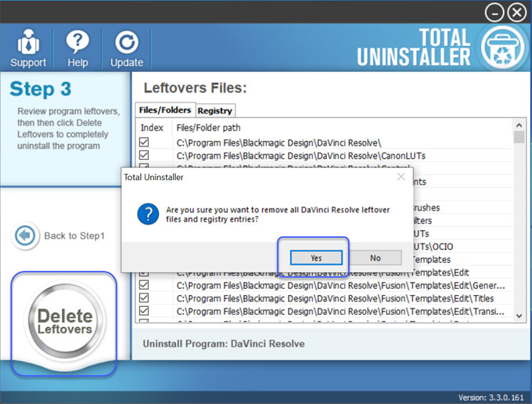
Task: Click the Step 3 heading
Action: 41,89
